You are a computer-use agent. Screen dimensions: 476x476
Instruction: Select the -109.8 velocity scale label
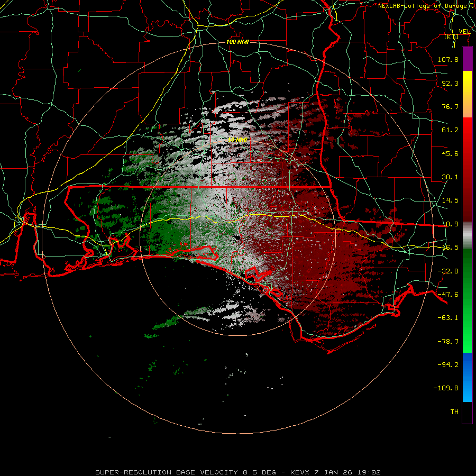tap(446, 388)
